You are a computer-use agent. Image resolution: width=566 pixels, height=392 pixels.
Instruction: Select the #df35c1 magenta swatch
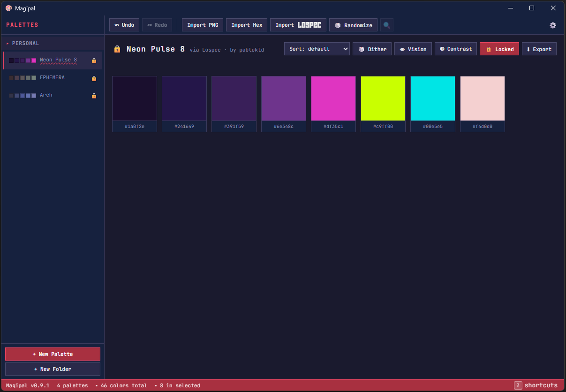333,98
